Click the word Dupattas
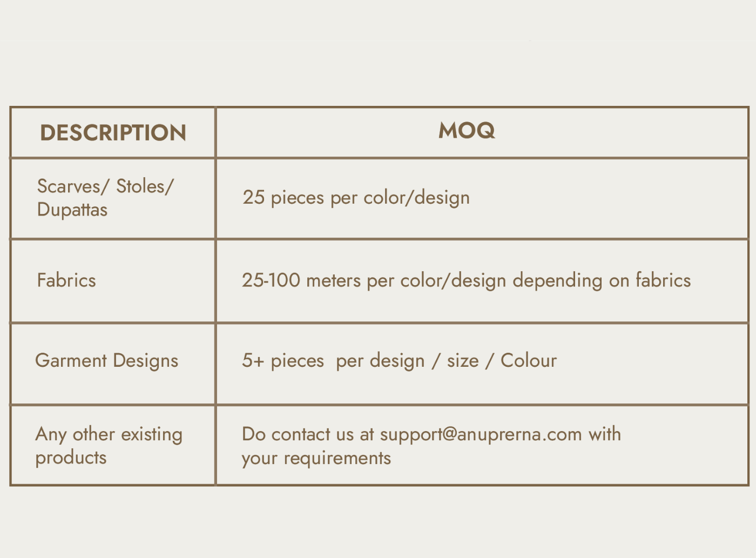The width and height of the screenshot is (756, 558). pos(72,210)
